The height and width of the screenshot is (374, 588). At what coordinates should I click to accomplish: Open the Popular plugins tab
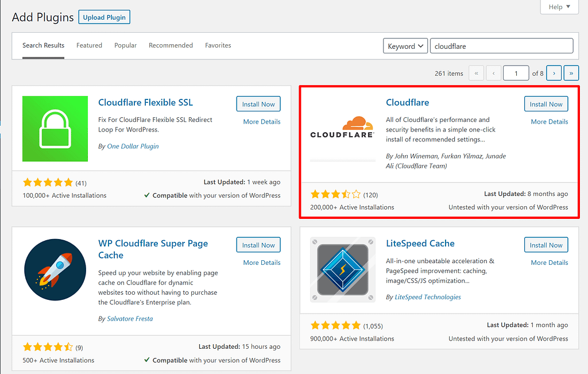click(125, 45)
